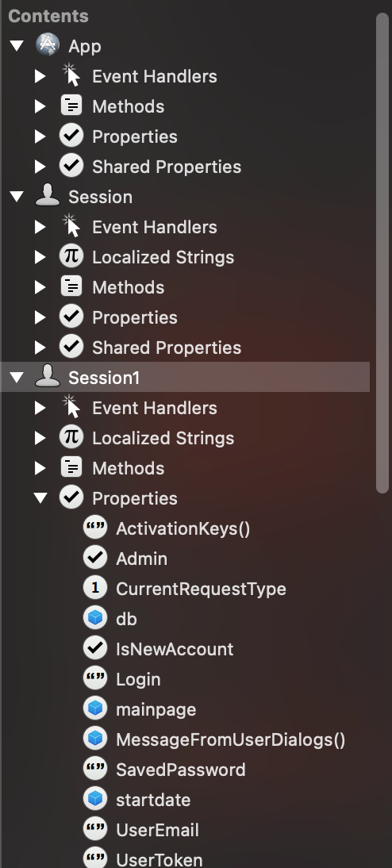Image resolution: width=392 pixels, height=868 pixels.
Task: Click the blue cube icon beside db
Action: pos(95,618)
